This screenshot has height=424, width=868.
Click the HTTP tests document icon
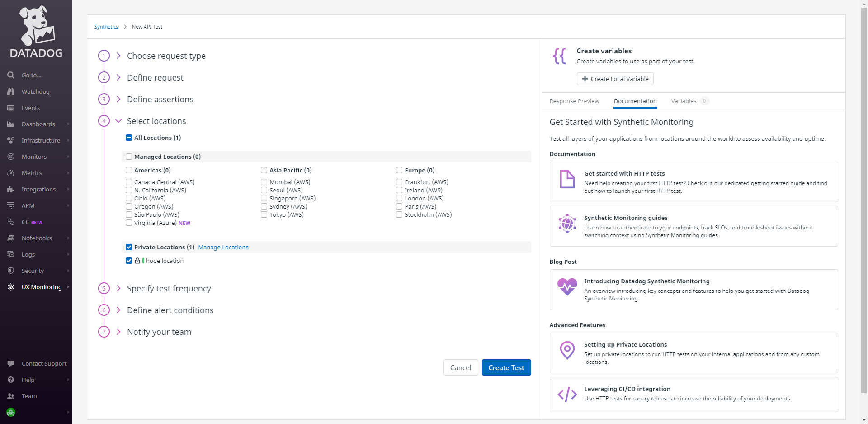click(567, 179)
